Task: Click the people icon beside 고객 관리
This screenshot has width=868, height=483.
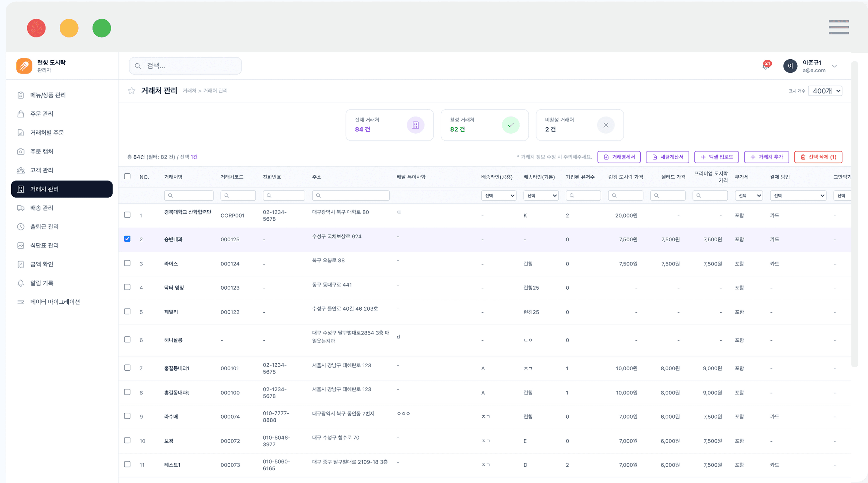Action: 21,170
